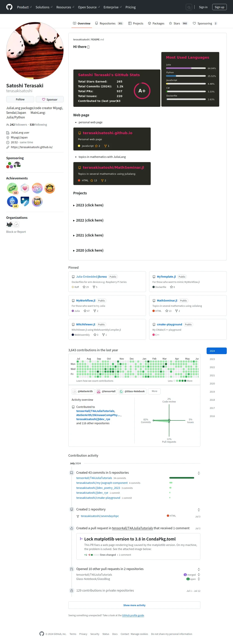Viewport: 233px width, 644px height.
Task: Select the 2016 contribution year
Action: click(x=216, y=416)
